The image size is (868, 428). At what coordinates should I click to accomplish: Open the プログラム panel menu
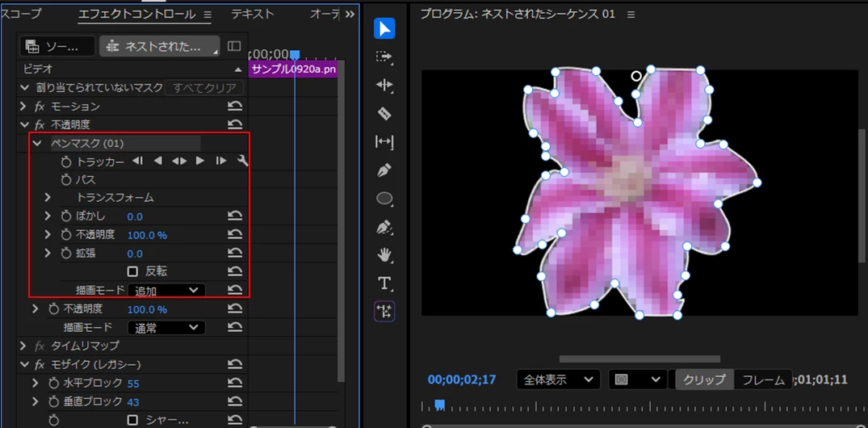tap(631, 15)
